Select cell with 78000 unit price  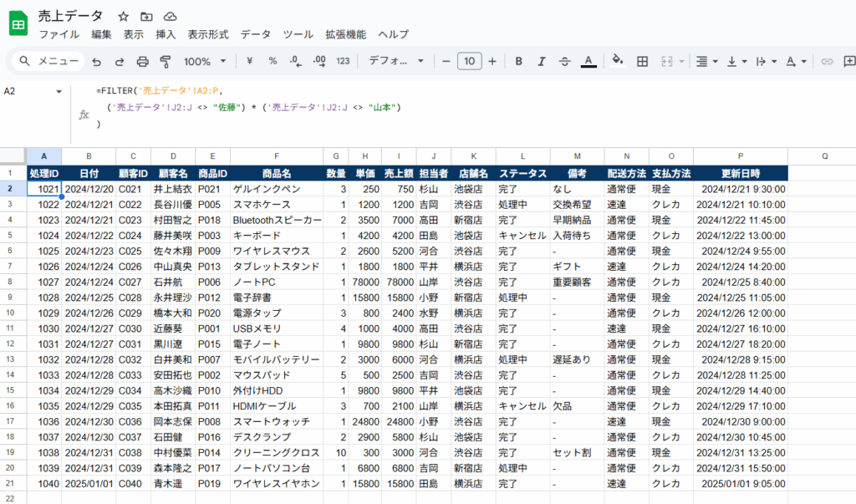coord(365,283)
